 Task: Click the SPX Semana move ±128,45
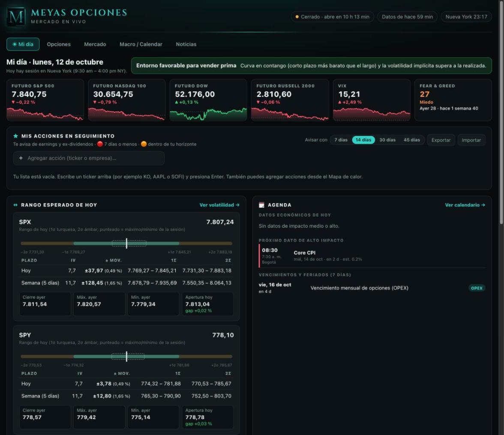click(x=92, y=283)
